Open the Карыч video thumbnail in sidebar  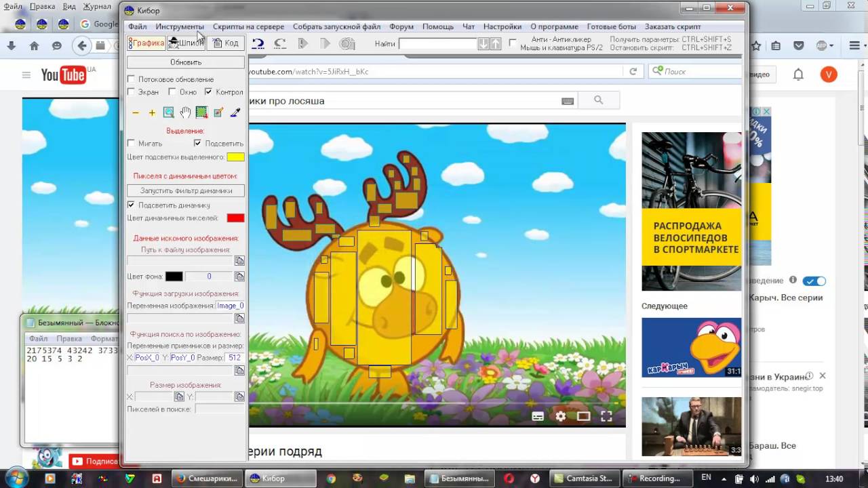(692, 348)
